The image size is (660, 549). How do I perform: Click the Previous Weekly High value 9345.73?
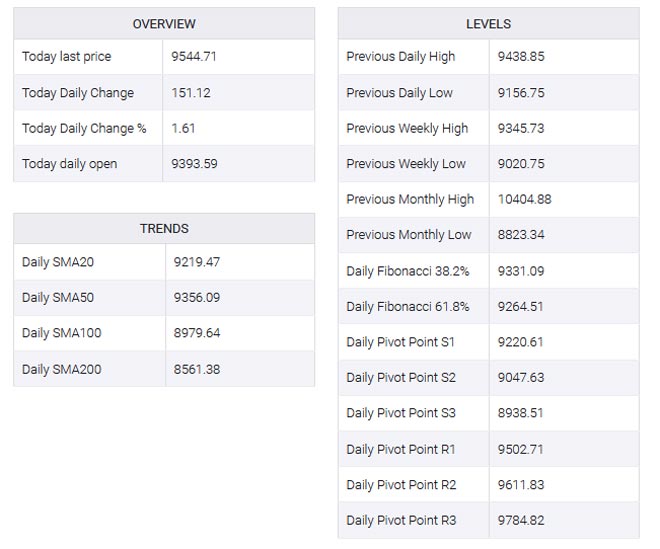pos(520,128)
